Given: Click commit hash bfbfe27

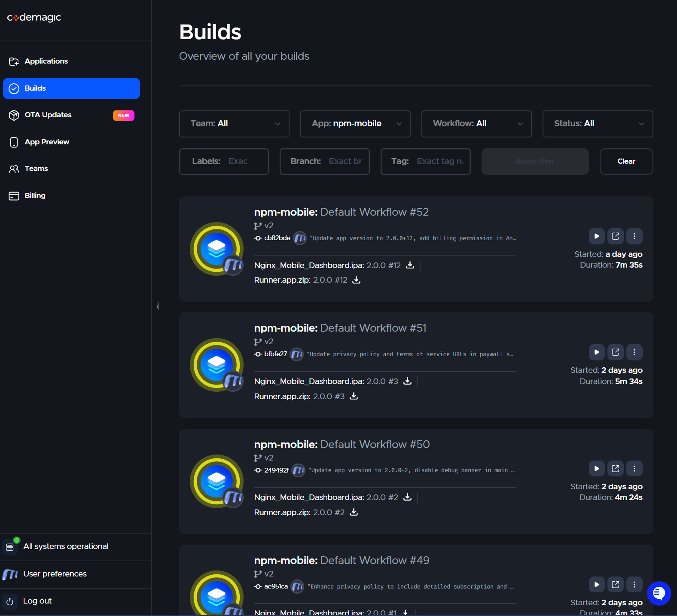Looking at the screenshot, I should tap(275, 354).
